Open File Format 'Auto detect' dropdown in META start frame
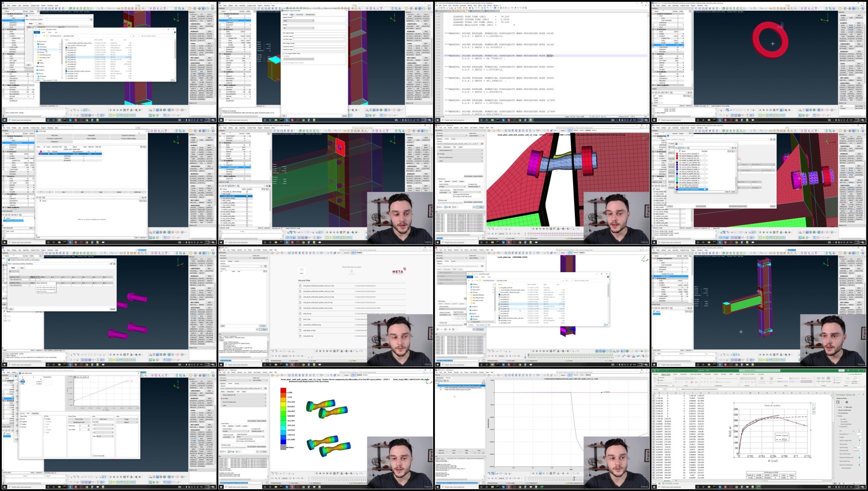Image resolution: width=868 pixels, height=491 pixels. (235, 258)
